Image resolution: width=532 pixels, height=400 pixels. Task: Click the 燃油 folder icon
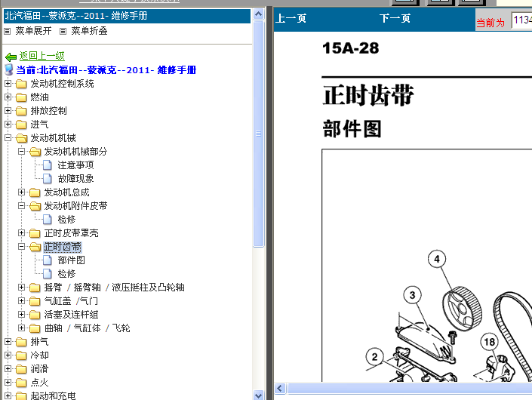pos(21,97)
